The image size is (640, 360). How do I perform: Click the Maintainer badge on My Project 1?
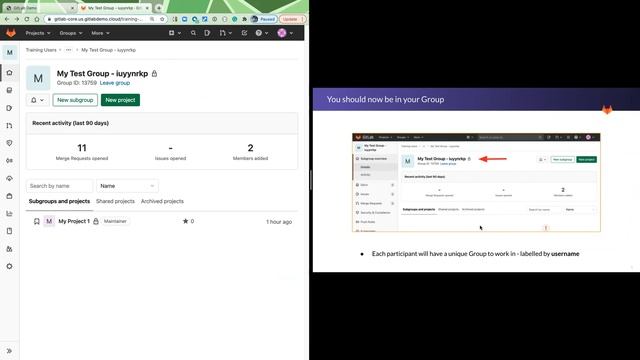(115, 221)
